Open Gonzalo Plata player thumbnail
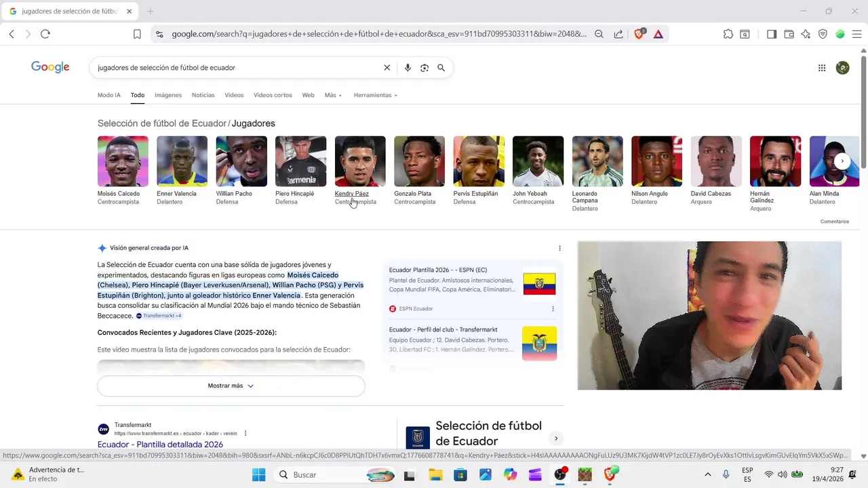The width and height of the screenshot is (868, 488). tap(419, 161)
